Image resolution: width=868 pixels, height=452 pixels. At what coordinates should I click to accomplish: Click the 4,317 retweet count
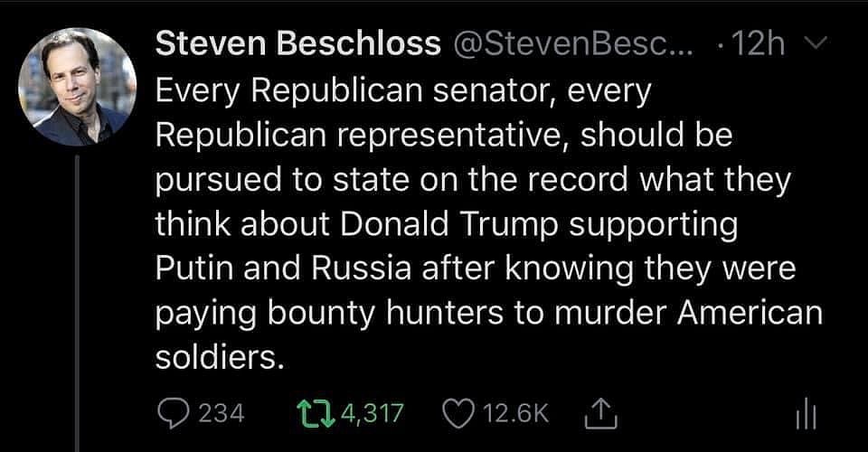373,413
